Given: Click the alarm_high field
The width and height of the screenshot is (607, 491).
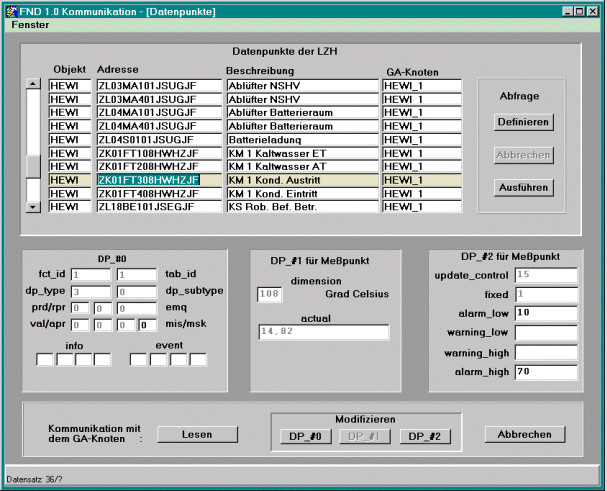Looking at the screenshot, I should point(546,372).
